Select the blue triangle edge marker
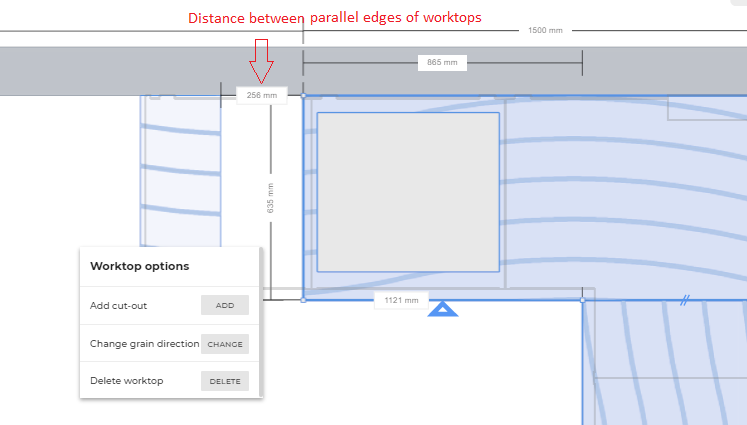747x425 pixels. [x=443, y=309]
